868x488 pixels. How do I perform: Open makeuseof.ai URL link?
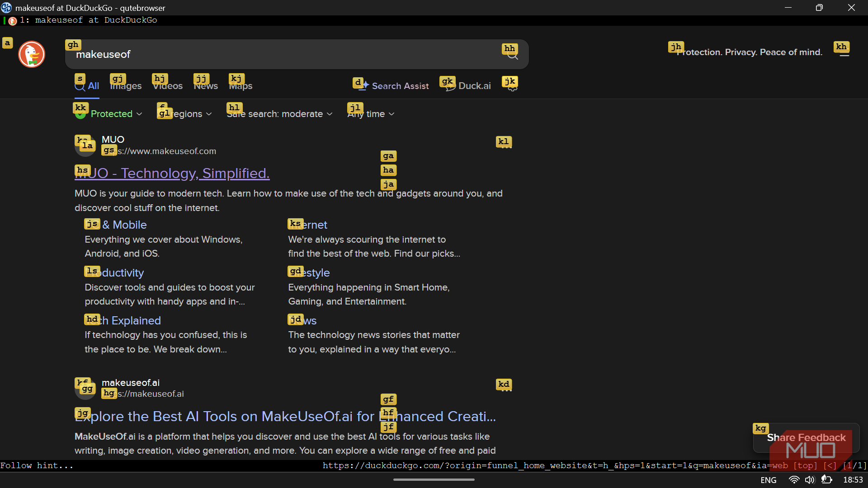pyautogui.click(x=143, y=394)
